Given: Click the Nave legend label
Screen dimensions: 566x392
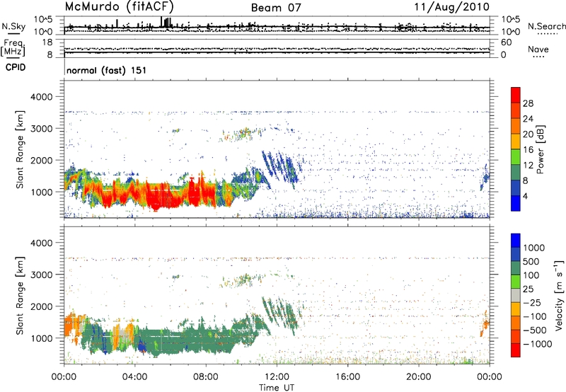Looking at the screenshot, I should tap(538, 50).
